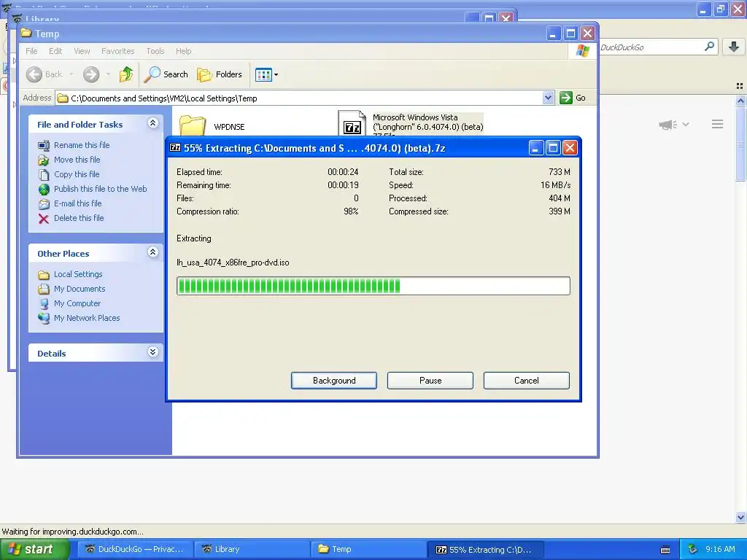Click Move this file icon
Screen dimensions: 747x560
tap(44, 160)
